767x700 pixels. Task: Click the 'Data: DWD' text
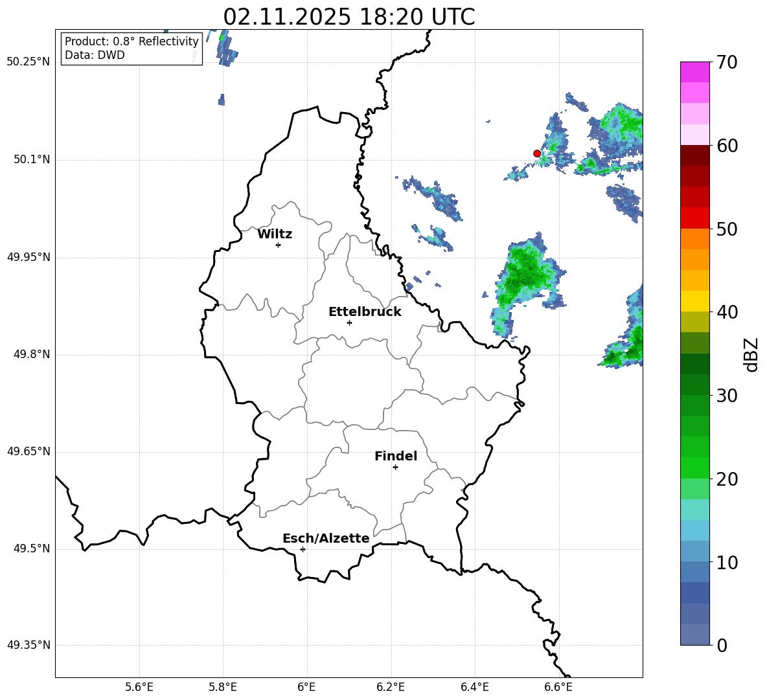click(x=95, y=55)
